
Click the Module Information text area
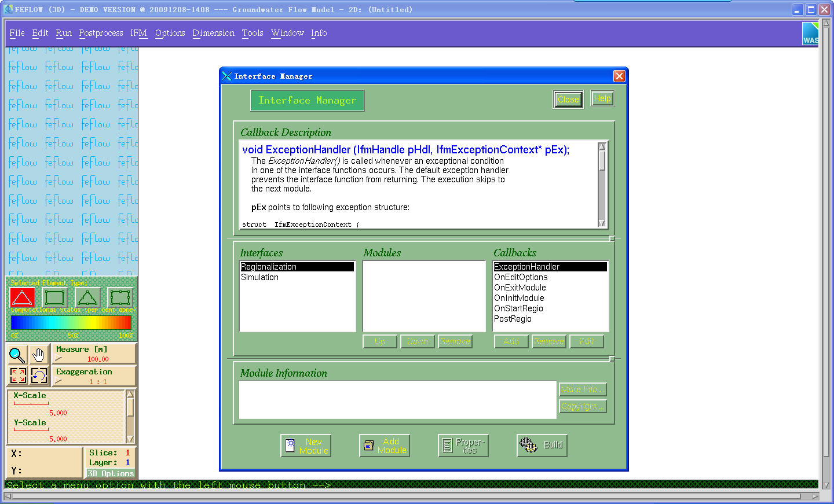[x=397, y=400]
